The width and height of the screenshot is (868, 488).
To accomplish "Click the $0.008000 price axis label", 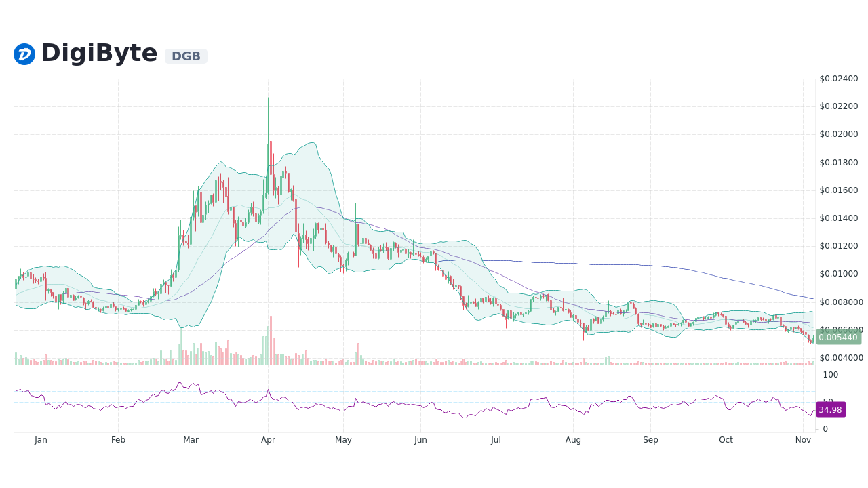I will pos(842,302).
